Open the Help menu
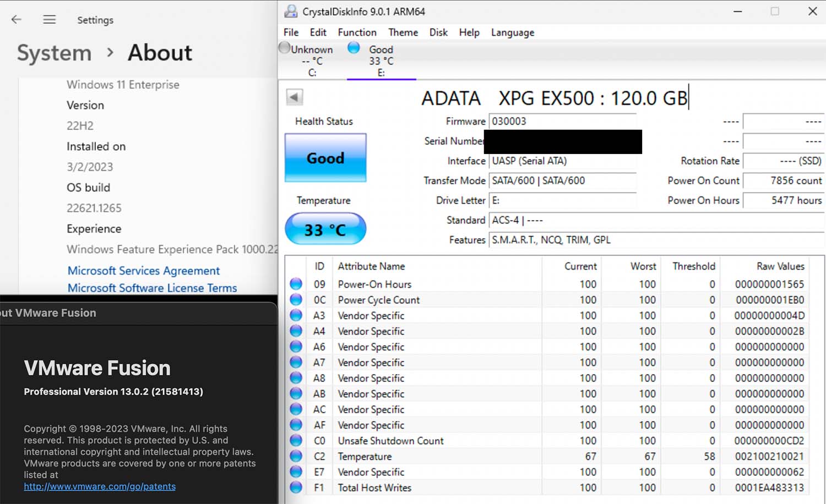This screenshot has height=504, width=826. 469,32
